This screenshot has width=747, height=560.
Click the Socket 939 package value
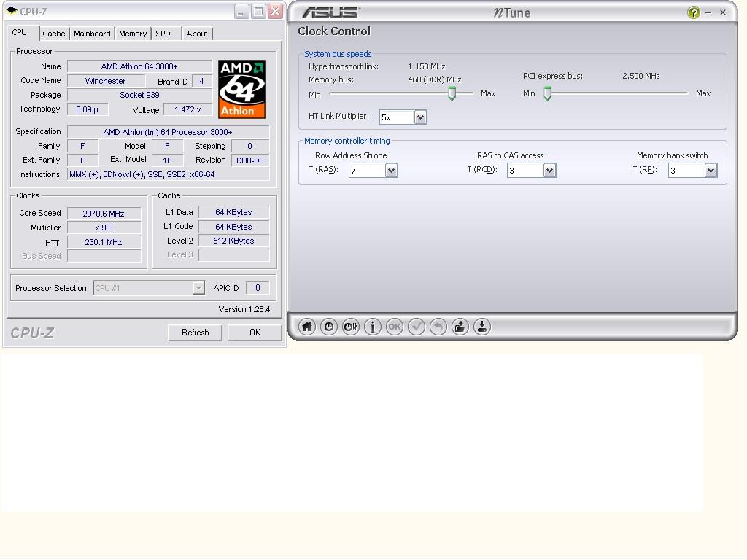139,95
